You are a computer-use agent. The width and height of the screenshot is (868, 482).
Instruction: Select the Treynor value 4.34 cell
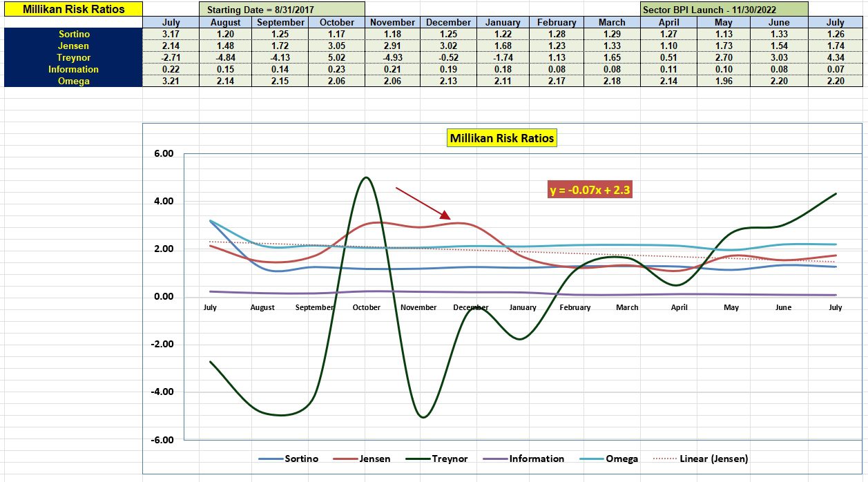(836, 57)
